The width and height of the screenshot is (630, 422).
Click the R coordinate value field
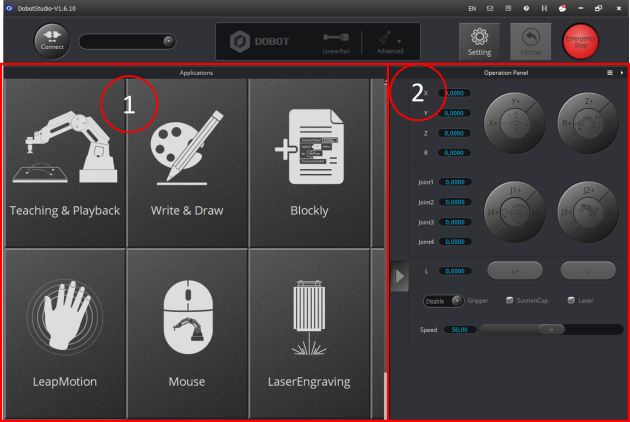[x=454, y=153]
